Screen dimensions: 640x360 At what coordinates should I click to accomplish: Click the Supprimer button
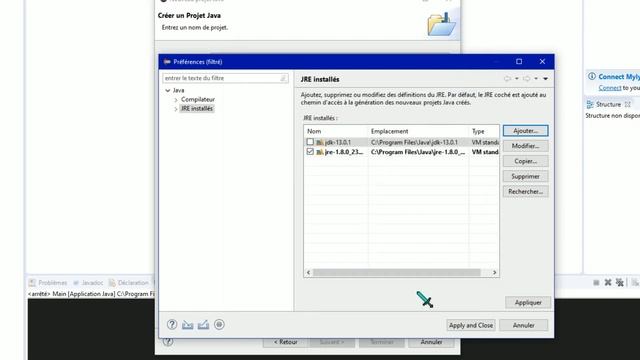[525, 176]
